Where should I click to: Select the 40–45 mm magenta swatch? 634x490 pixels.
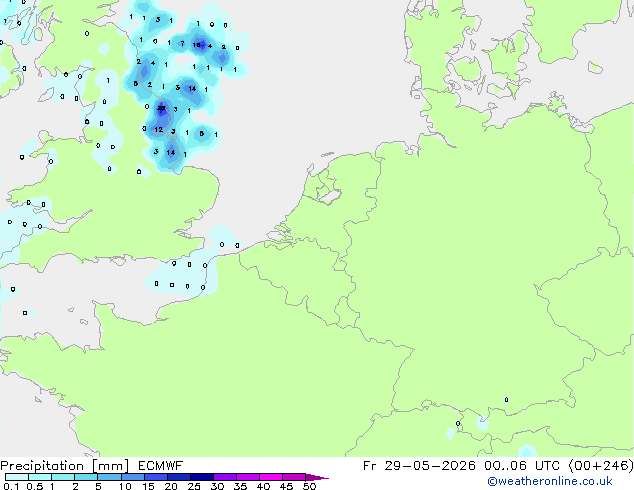tap(271, 477)
